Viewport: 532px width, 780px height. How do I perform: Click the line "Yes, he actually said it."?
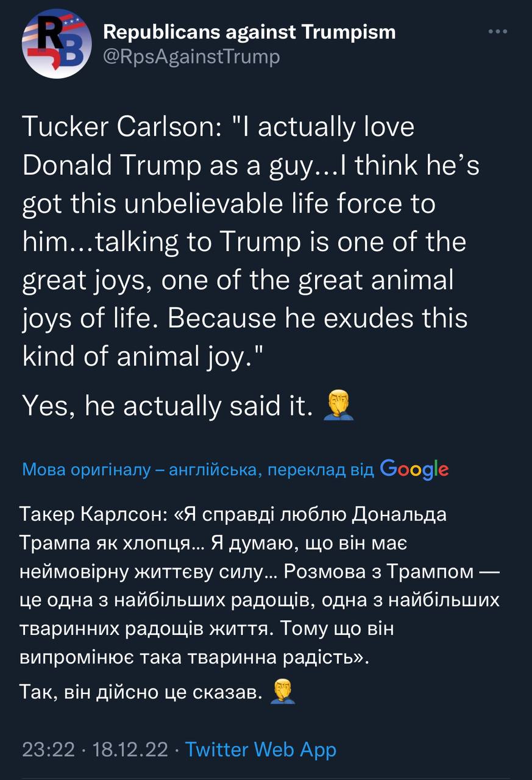coord(165,406)
